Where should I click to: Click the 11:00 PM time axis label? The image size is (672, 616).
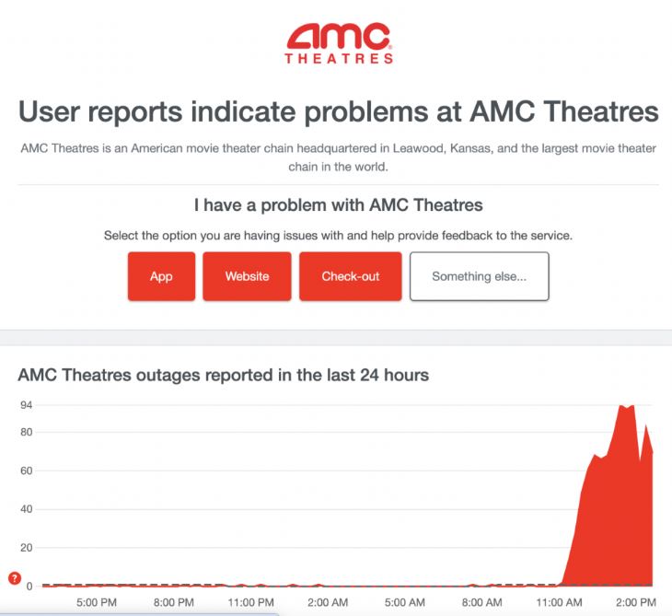coord(250,603)
